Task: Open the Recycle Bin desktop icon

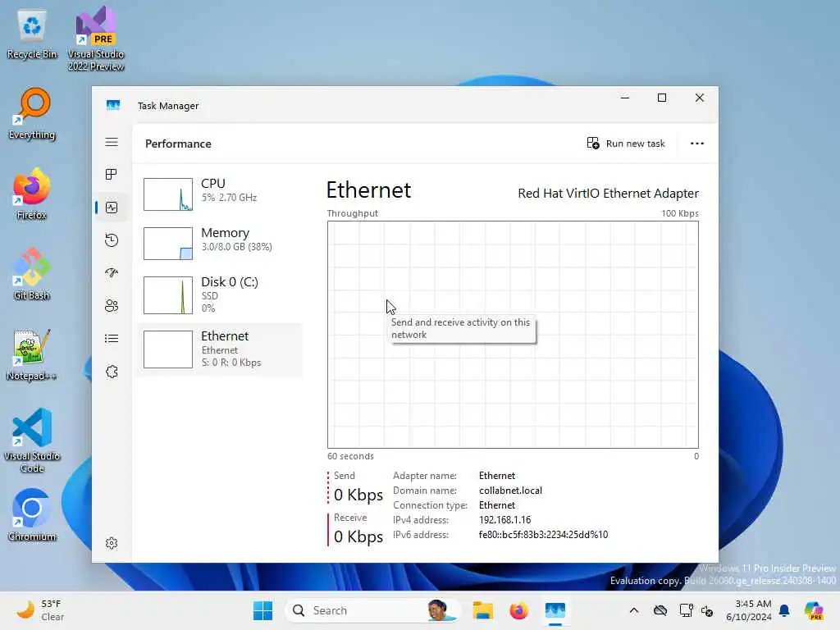Action: coord(32,34)
